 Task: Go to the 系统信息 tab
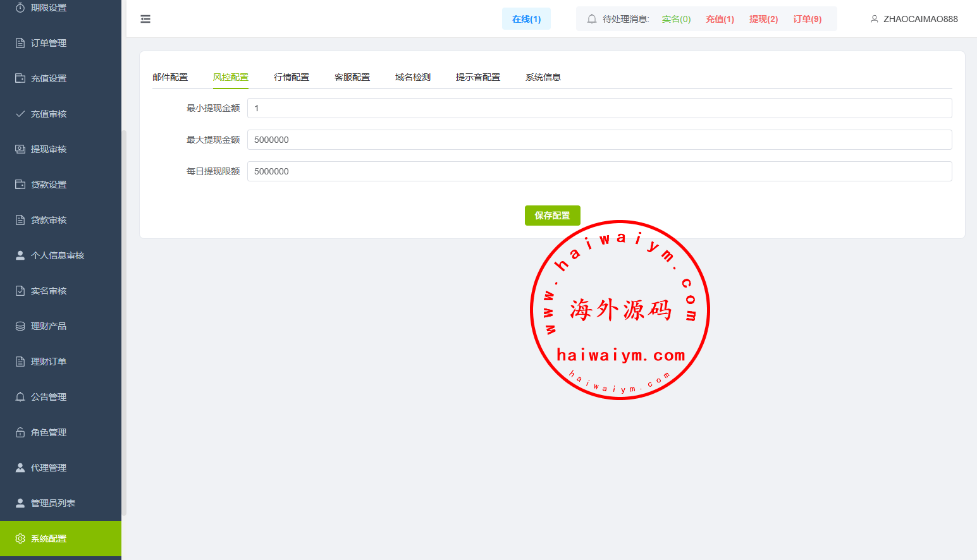(543, 77)
